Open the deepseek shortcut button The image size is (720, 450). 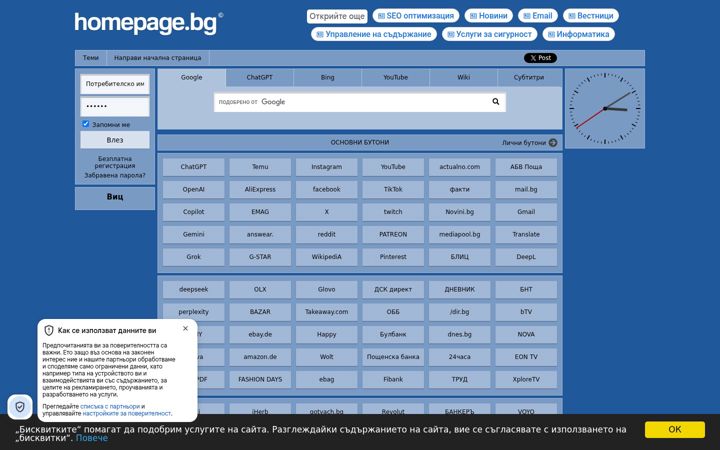193,290
